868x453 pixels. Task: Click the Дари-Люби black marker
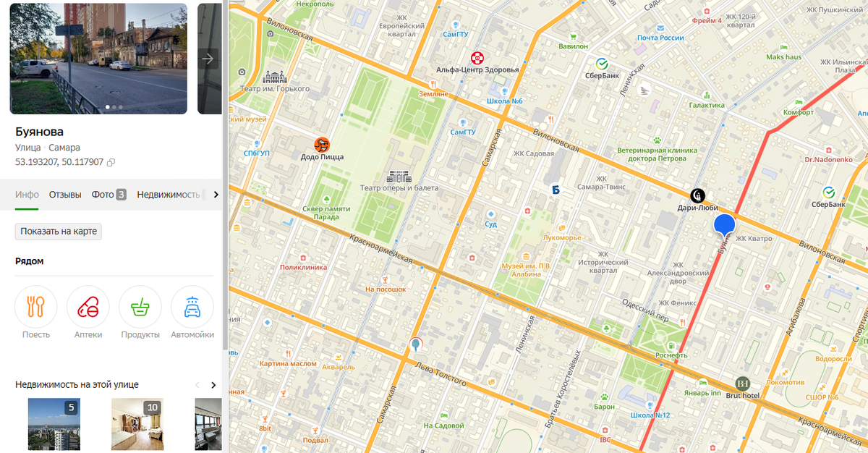tap(698, 195)
